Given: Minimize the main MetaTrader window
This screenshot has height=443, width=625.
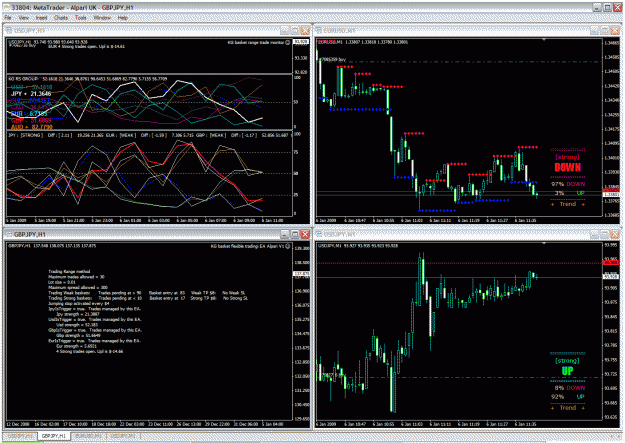Looking at the screenshot, I should tap(597, 7).
